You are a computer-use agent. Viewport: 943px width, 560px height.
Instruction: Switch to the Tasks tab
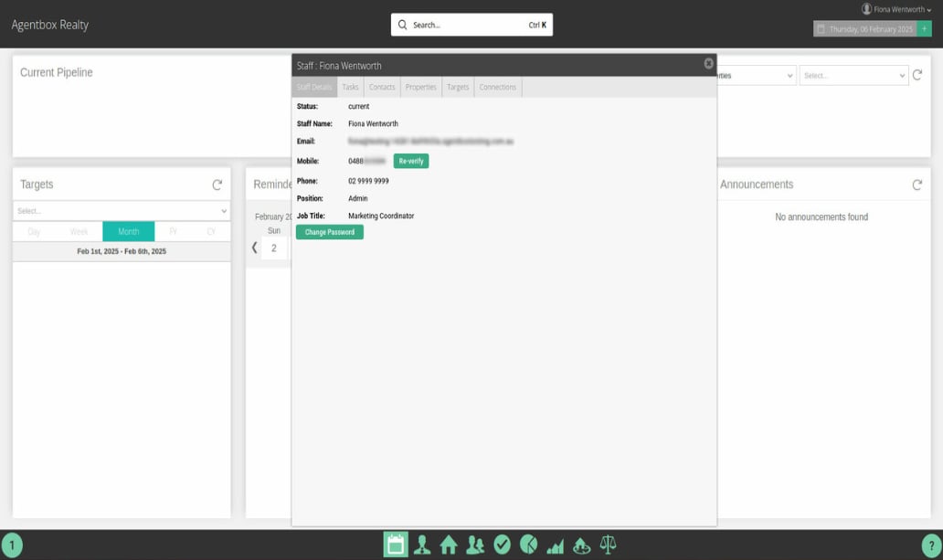[x=350, y=87]
